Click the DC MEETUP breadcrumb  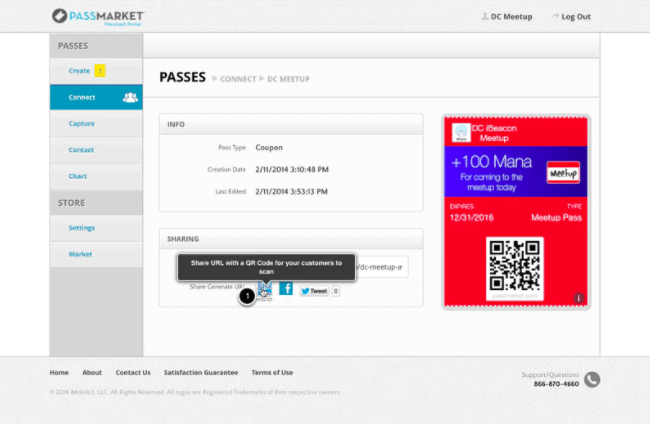[289, 79]
